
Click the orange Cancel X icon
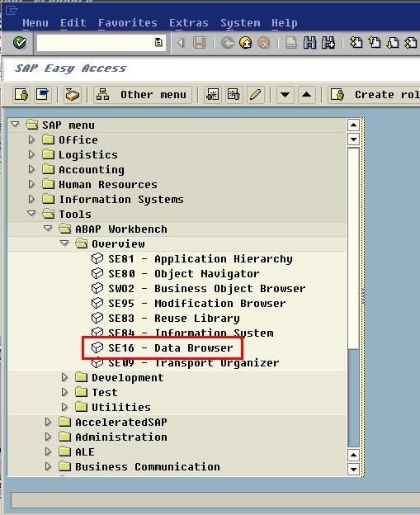point(264,43)
